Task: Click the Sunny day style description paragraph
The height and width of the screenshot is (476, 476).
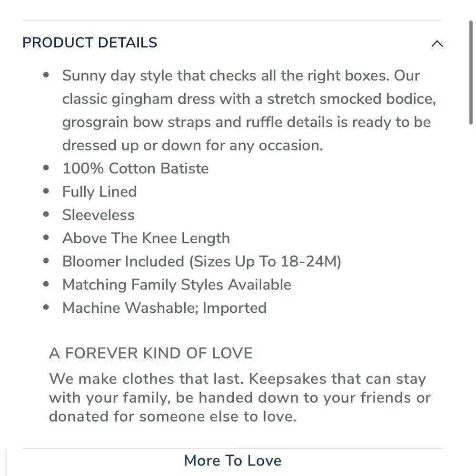Action: coord(249,110)
